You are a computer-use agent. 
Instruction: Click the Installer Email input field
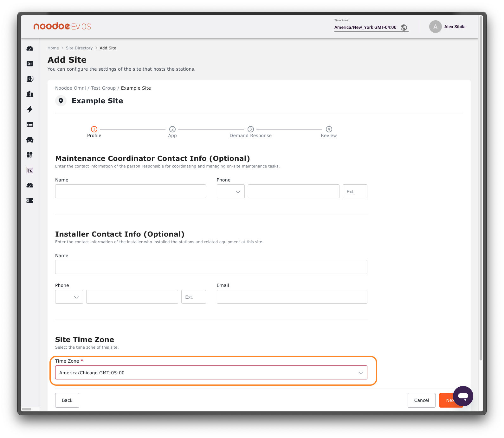point(292,297)
